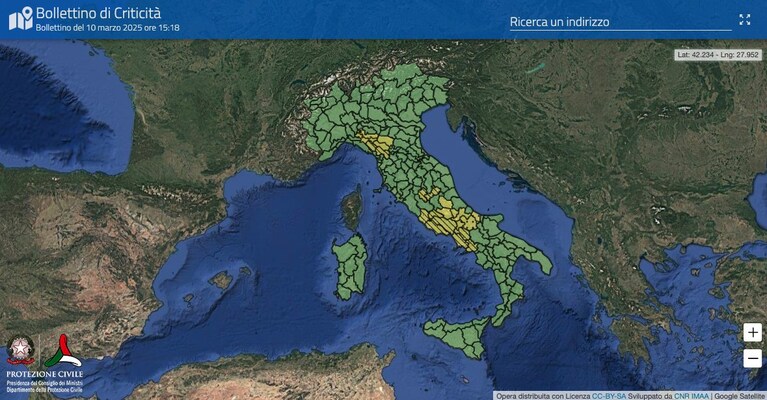The height and width of the screenshot is (400, 767).
Task: Click the map pin logo icon
Action: 21,18
